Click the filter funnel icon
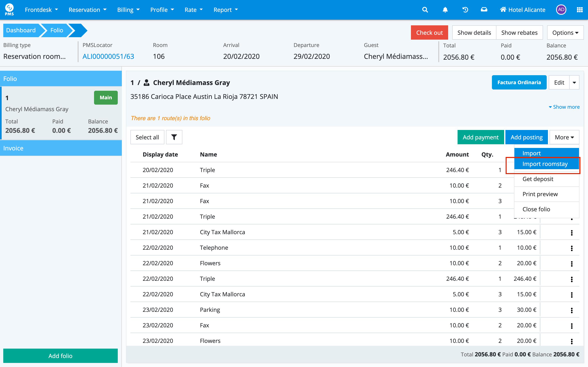 point(174,137)
